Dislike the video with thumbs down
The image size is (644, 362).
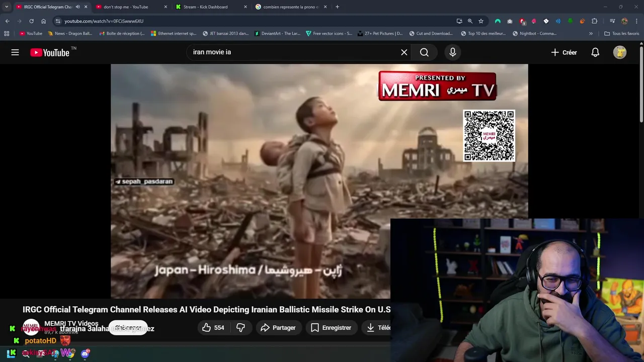point(240,328)
